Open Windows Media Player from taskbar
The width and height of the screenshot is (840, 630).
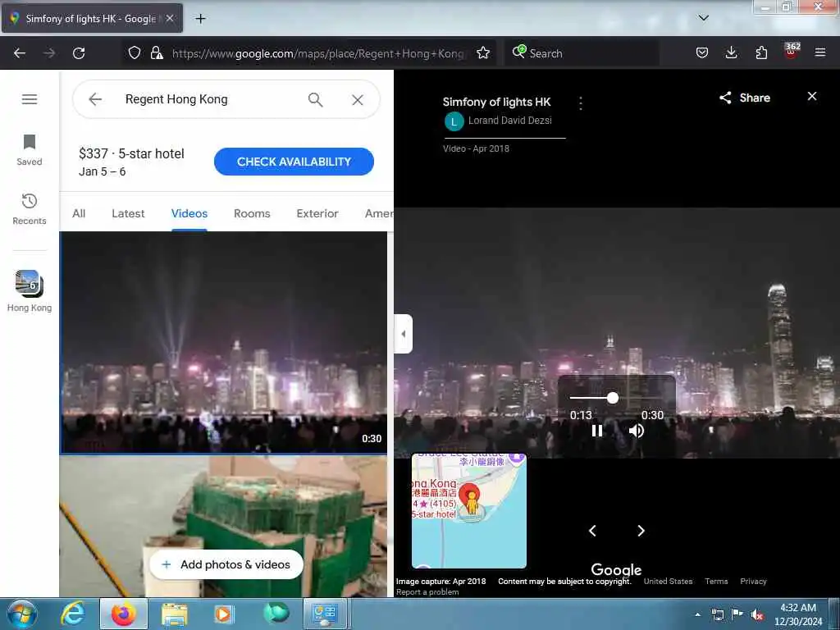pos(223,614)
